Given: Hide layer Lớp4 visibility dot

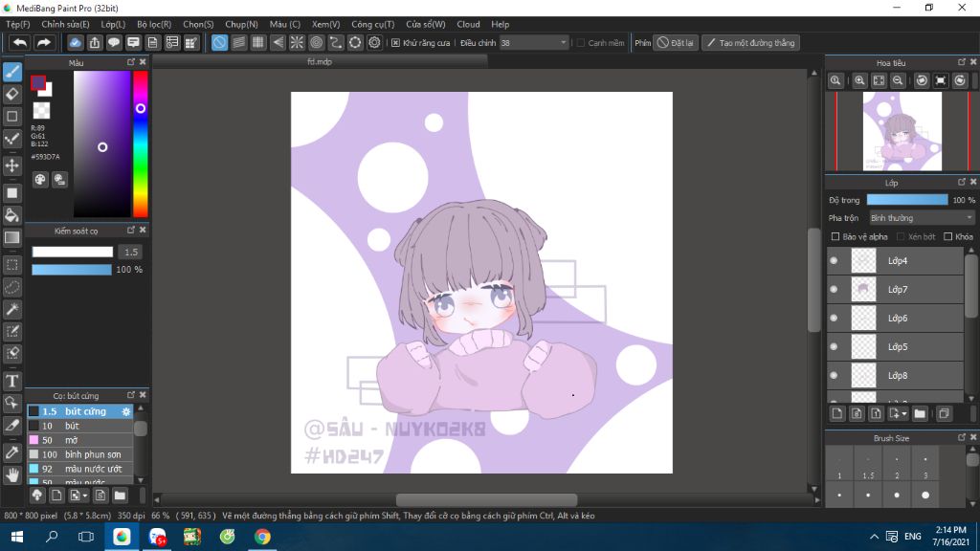Looking at the screenshot, I should tap(834, 260).
